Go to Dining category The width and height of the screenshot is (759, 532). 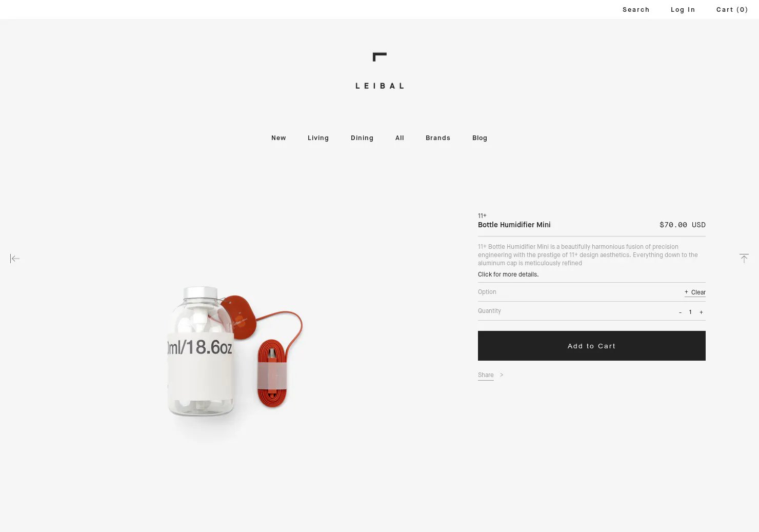(x=362, y=138)
